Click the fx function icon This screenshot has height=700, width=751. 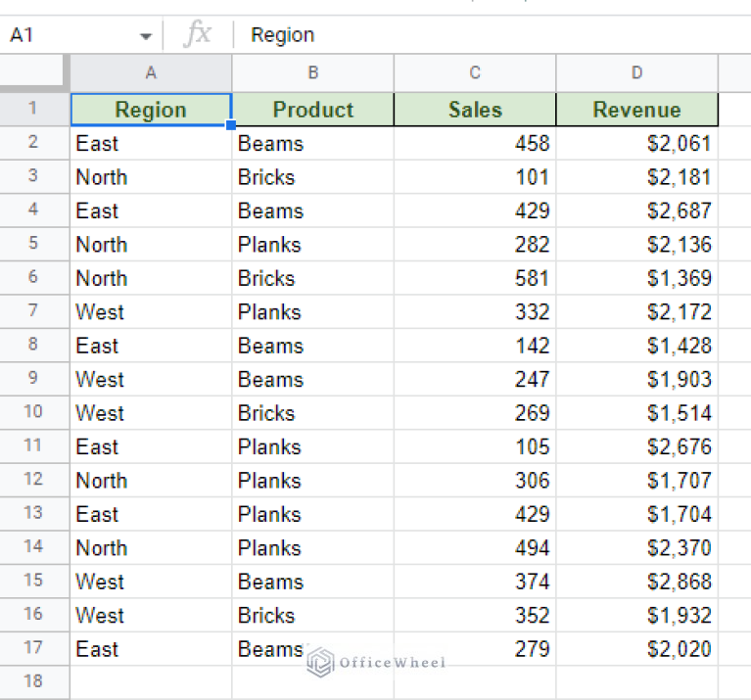198,35
